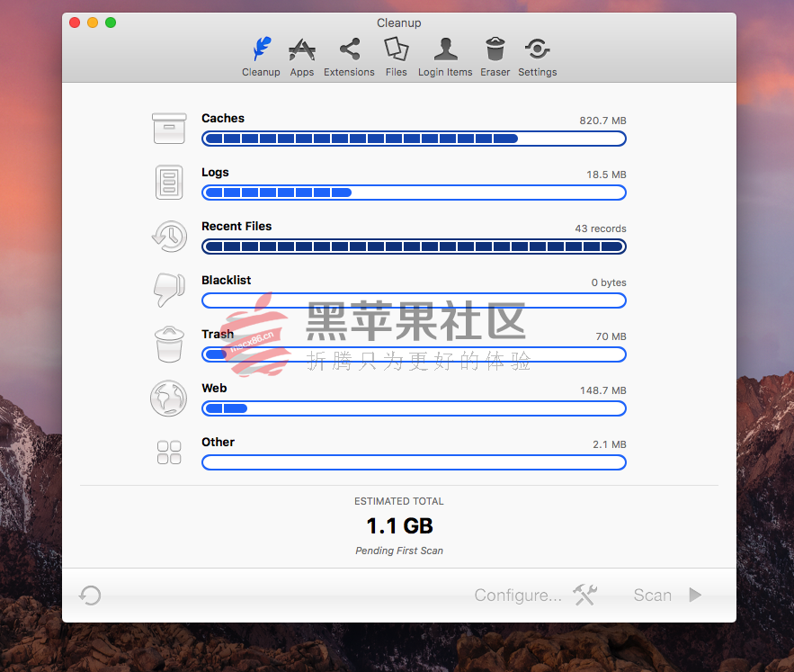The image size is (794, 672).
Task: Click the 2.1 MB other size
Action: coord(609,444)
